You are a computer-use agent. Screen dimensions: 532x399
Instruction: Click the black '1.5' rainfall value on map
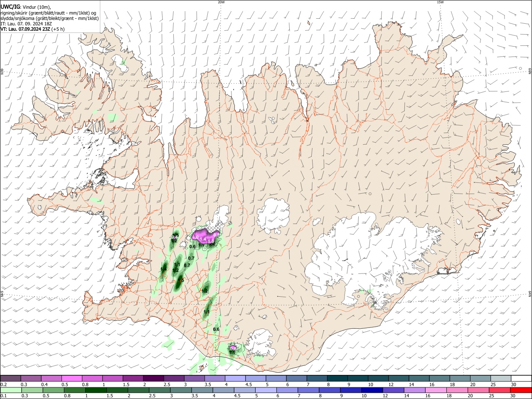coord(181,280)
